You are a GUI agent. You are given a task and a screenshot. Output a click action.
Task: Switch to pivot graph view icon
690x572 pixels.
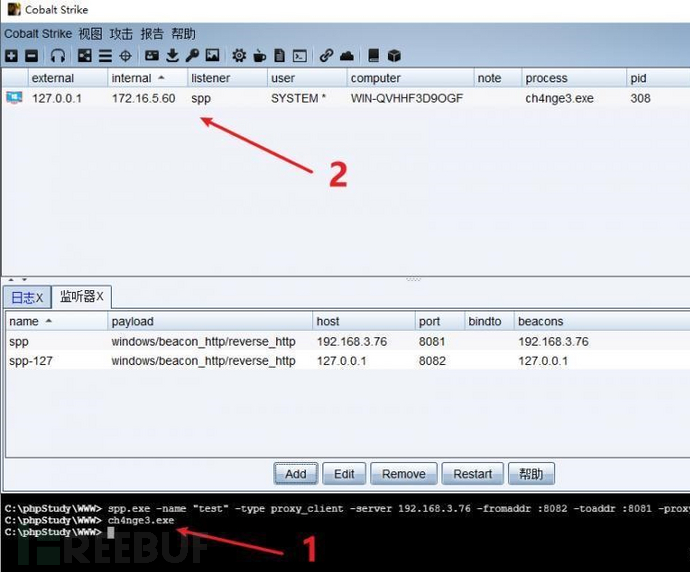[84, 56]
